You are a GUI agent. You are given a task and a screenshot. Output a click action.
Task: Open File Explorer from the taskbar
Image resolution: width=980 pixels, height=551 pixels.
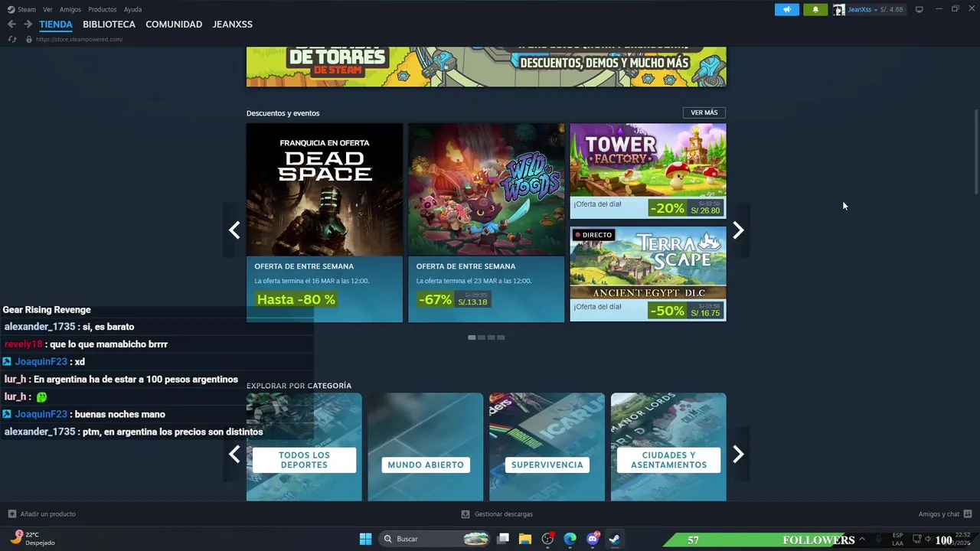point(525,539)
